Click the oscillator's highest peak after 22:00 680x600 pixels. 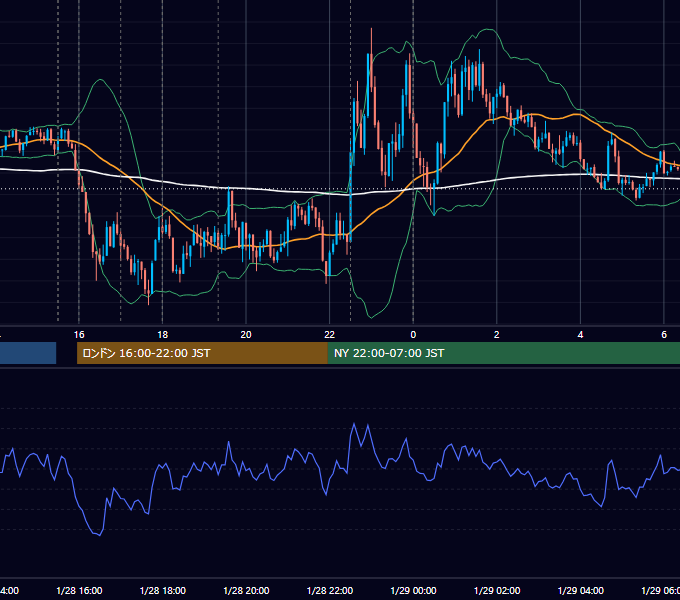(354, 424)
